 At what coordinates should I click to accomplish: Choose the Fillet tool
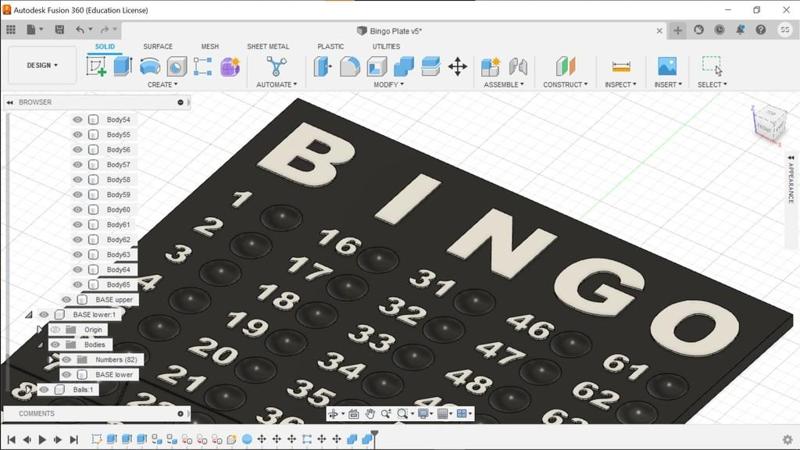coord(350,67)
